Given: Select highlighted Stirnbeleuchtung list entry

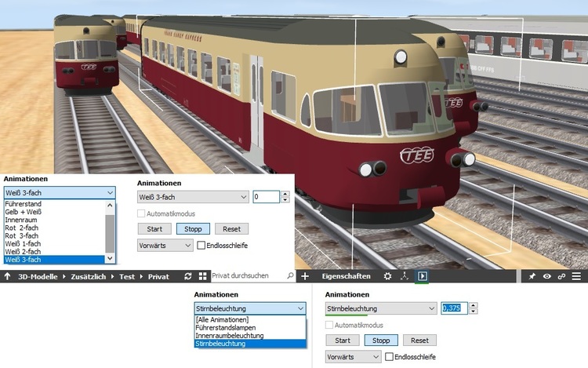Looking at the screenshot, I should [250, 344].
